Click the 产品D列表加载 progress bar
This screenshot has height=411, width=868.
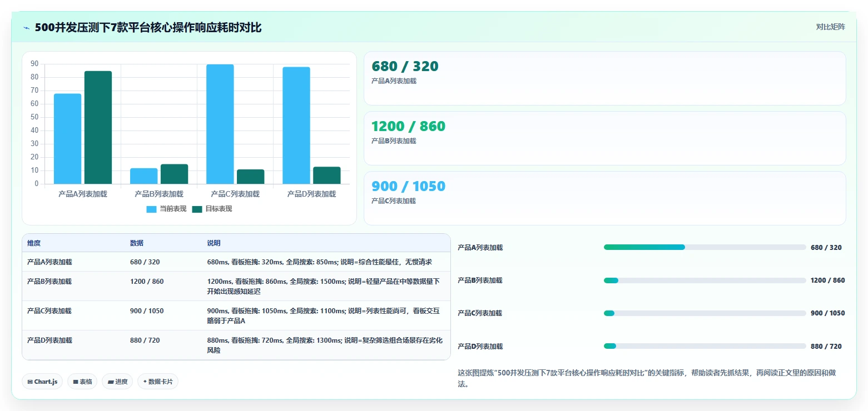click(x=705, y=346)
